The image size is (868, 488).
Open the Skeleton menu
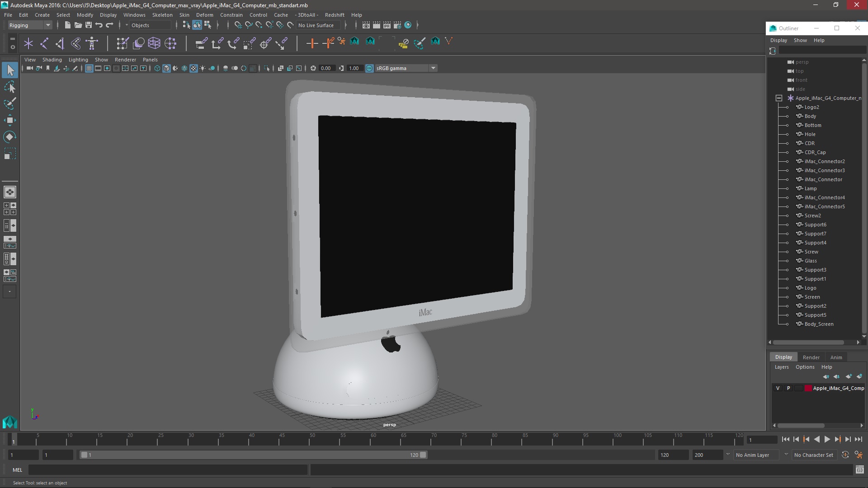pyautogui.click(x=162, y=15)
